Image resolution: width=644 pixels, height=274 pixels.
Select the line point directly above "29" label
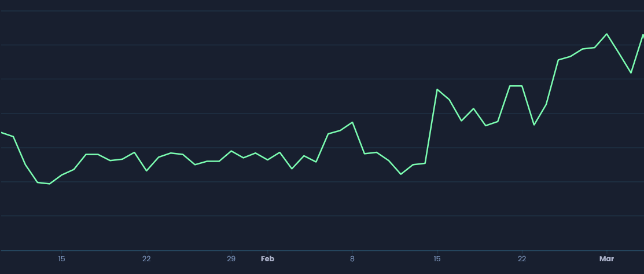[x=231, y=151]
